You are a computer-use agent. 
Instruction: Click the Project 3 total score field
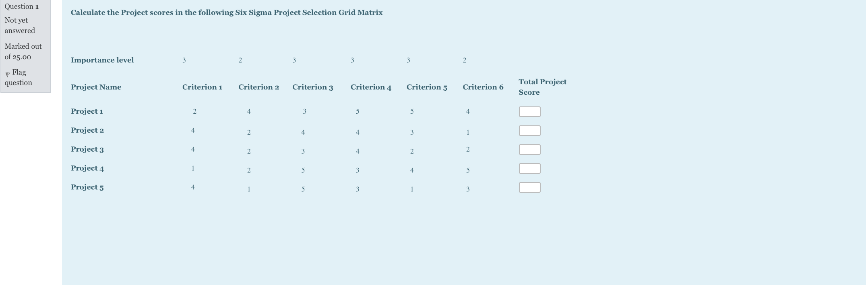529,150
